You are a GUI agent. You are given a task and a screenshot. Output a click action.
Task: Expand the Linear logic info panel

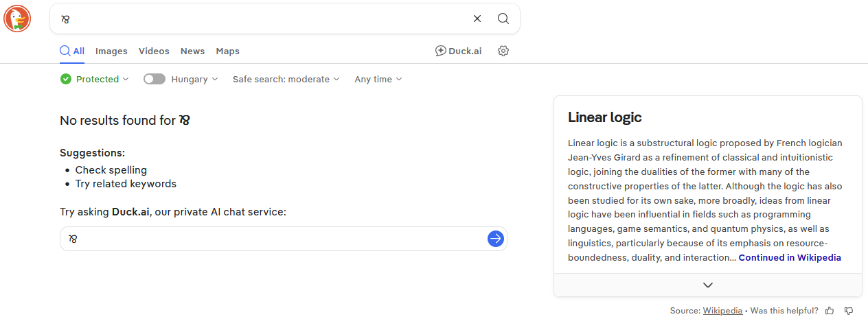pyautogui.click(x=708, y=285)
